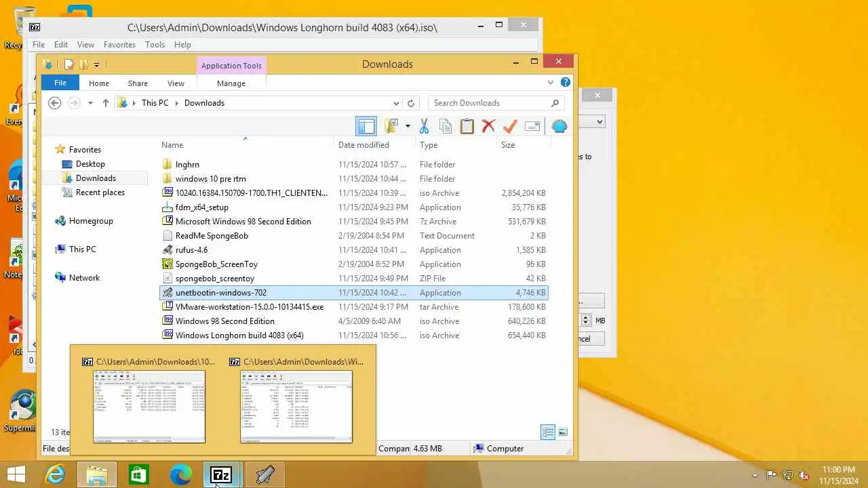Open Help with the blue question mark
The width and height of the screenshot is (868, 488).
[x=566, y=82]
